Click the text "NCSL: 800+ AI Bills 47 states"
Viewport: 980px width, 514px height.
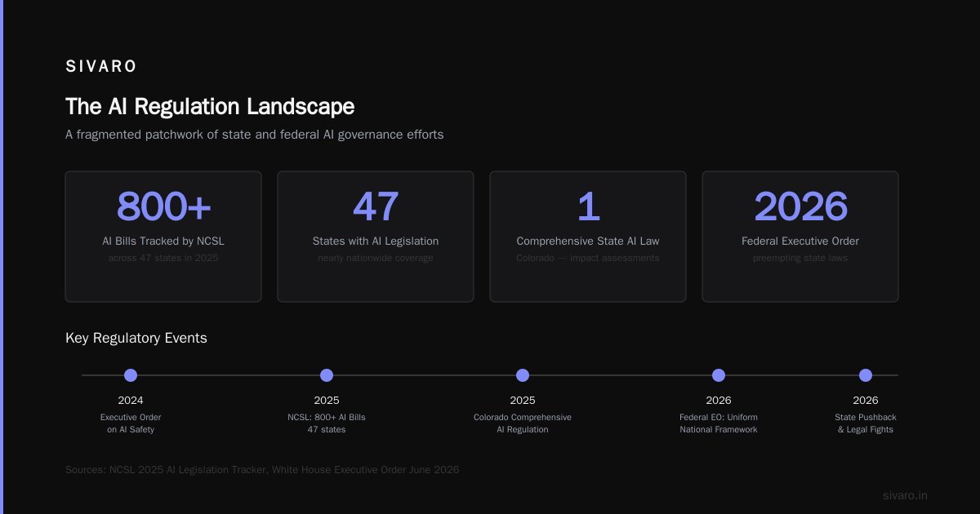point(327,423)
